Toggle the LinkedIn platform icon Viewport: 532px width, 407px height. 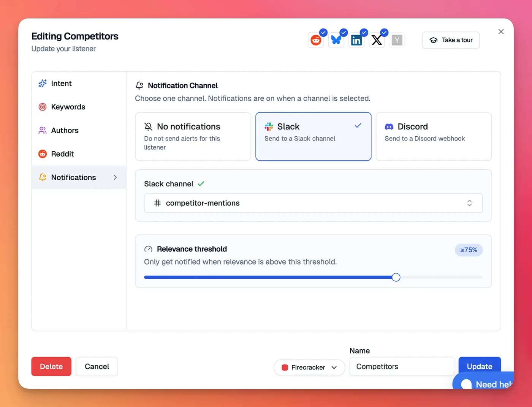[356, 40]
